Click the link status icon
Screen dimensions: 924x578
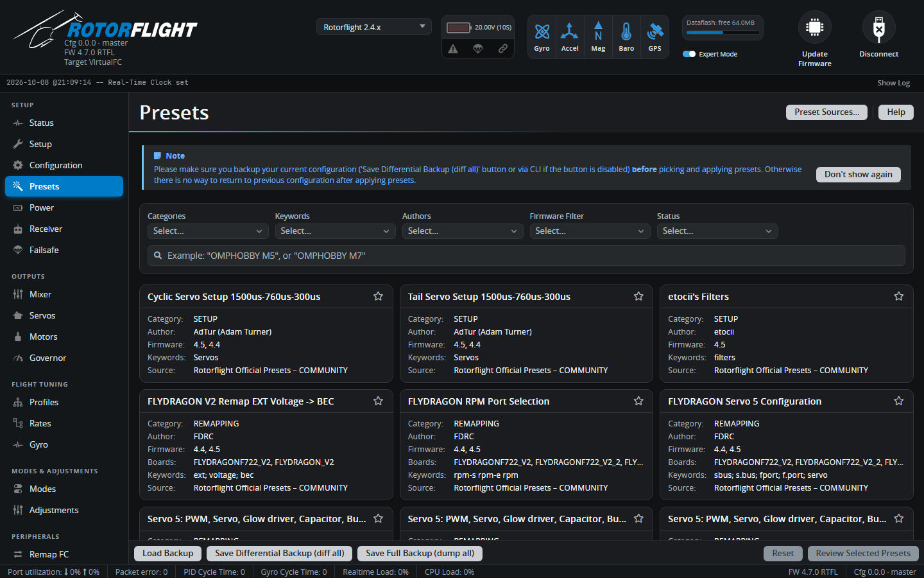click(503, 49)
